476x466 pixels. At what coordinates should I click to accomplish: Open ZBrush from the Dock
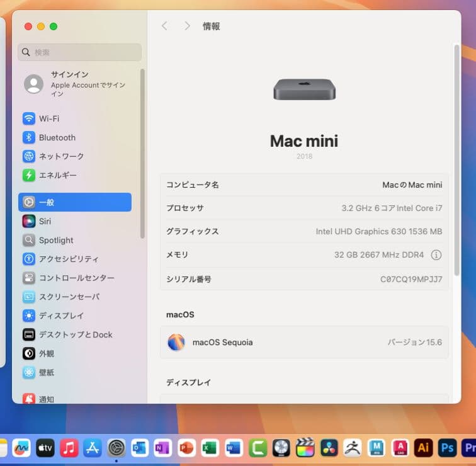coord(353,448)
